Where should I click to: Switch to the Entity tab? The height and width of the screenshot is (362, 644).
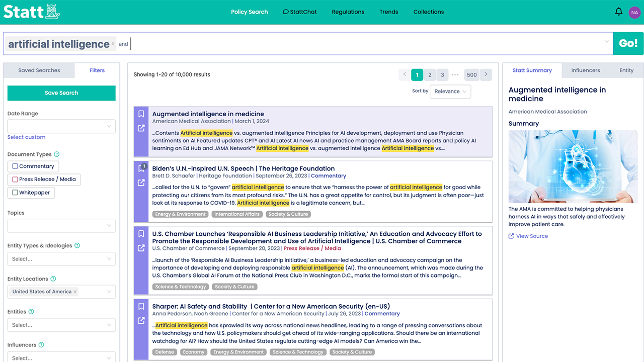click(x=626, y=70)
